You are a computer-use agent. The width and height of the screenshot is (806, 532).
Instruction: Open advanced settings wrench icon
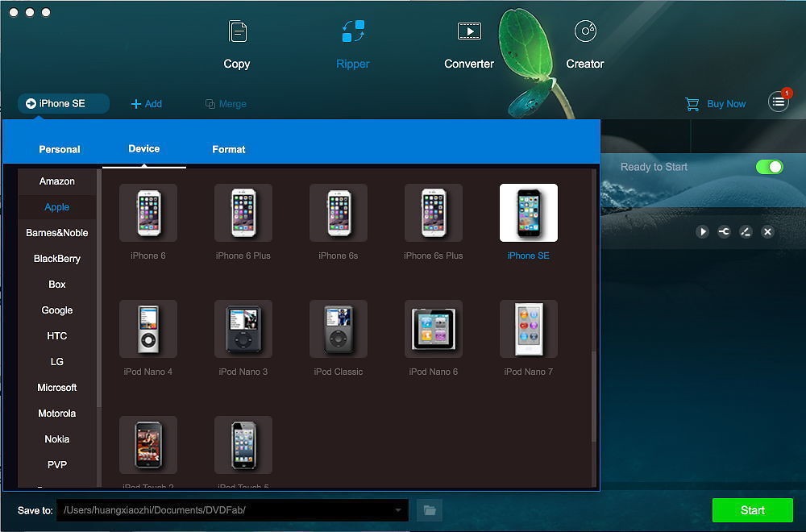724,232
